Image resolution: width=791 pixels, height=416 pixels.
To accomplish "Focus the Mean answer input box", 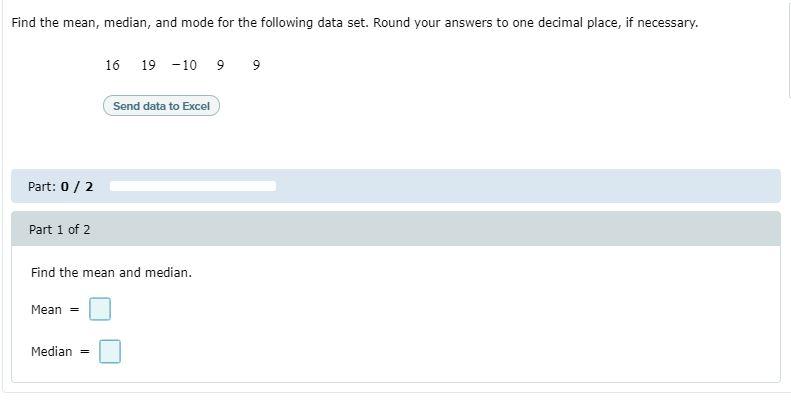I will [x=100, y=309].
